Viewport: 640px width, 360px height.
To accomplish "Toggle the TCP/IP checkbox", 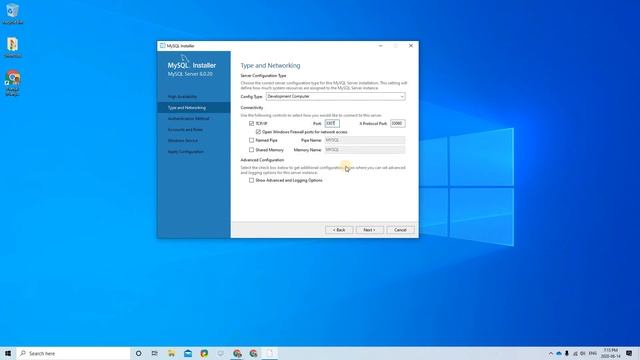I will [251, 123].
